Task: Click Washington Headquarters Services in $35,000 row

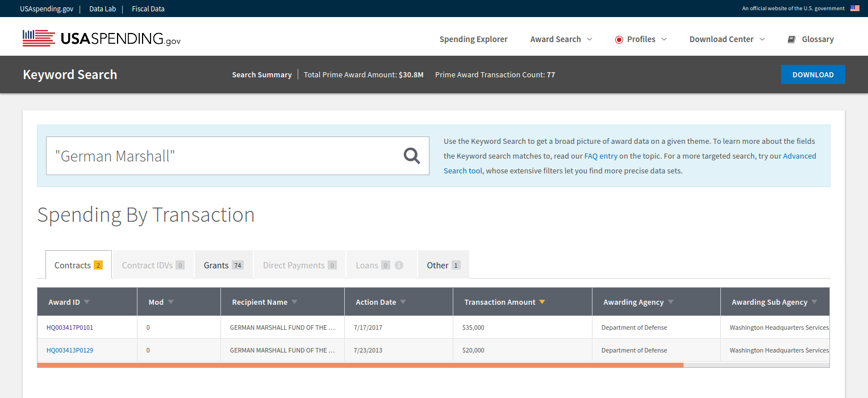Action: (779, 327)
